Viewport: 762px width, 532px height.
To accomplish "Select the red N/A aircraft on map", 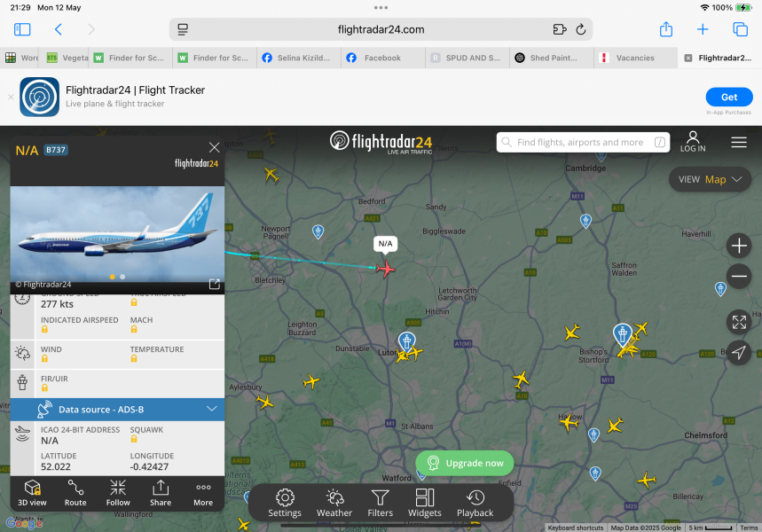I will pyautogui.click(x=385, y=268).
